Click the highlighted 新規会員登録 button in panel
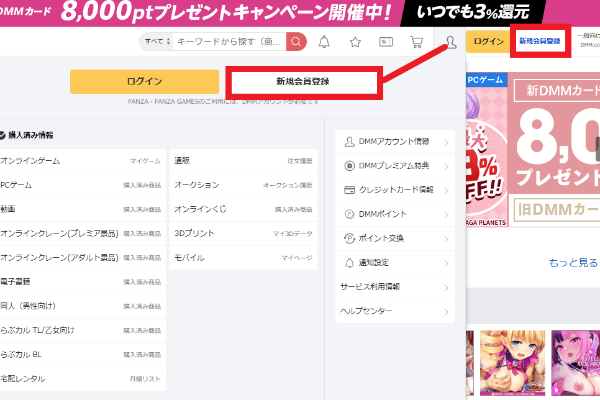600x400 pixels. [303, 81]
